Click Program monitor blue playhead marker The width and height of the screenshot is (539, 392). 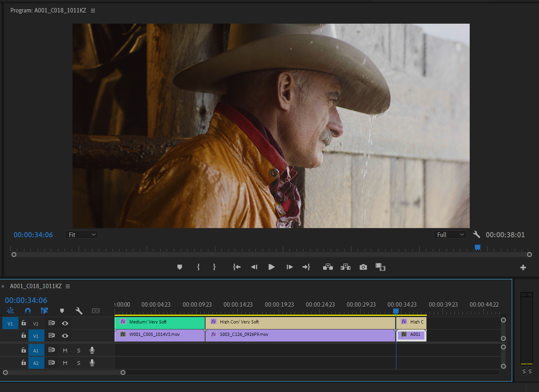click(477, 247)
